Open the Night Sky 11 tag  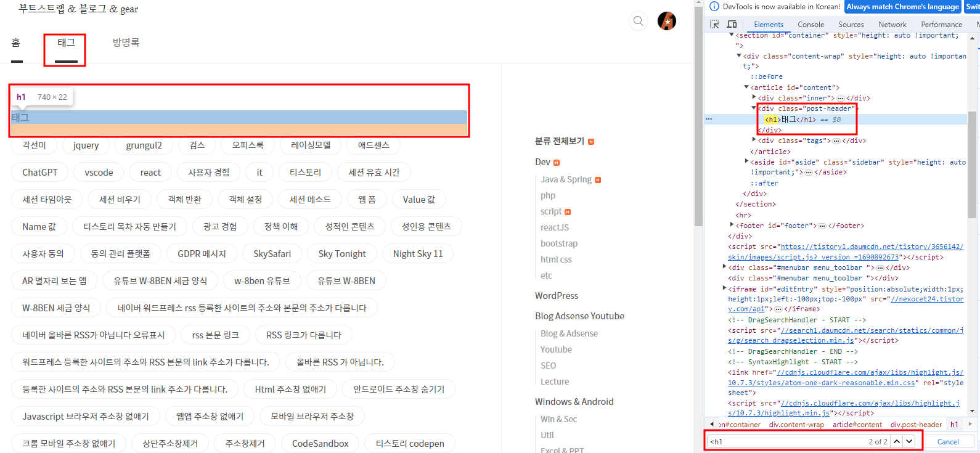pos(418,254)
